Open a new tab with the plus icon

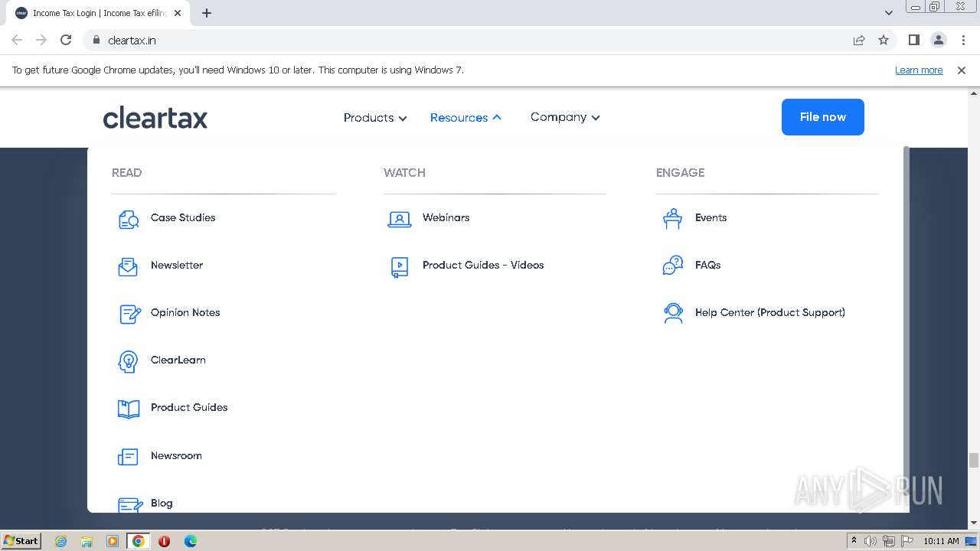tap(207, 13)
